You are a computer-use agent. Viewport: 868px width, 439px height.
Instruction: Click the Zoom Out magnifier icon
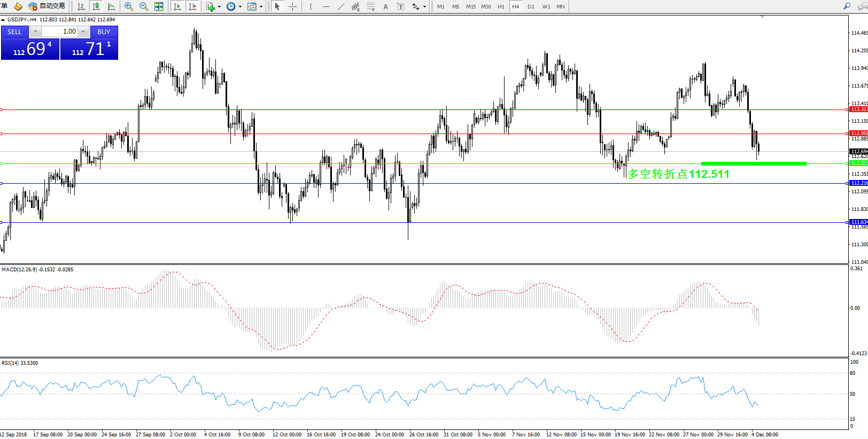143,6
